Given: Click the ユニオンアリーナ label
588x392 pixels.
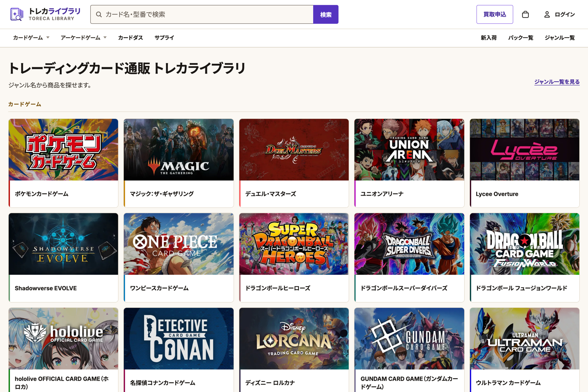Looking at the screenshot, I should pyautogui.click(x=382, y=194).
